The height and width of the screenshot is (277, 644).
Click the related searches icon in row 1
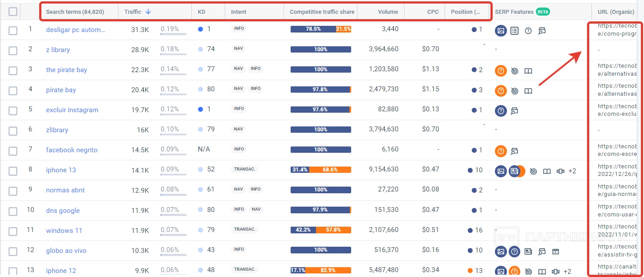point(542,31)
